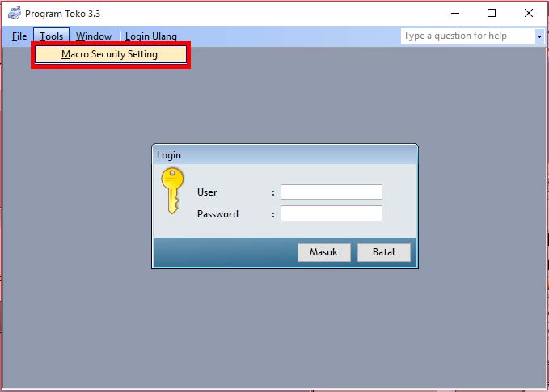
Task: Minimize the Program Toko window
Action: pyautogui.click(x=454, y=14)
